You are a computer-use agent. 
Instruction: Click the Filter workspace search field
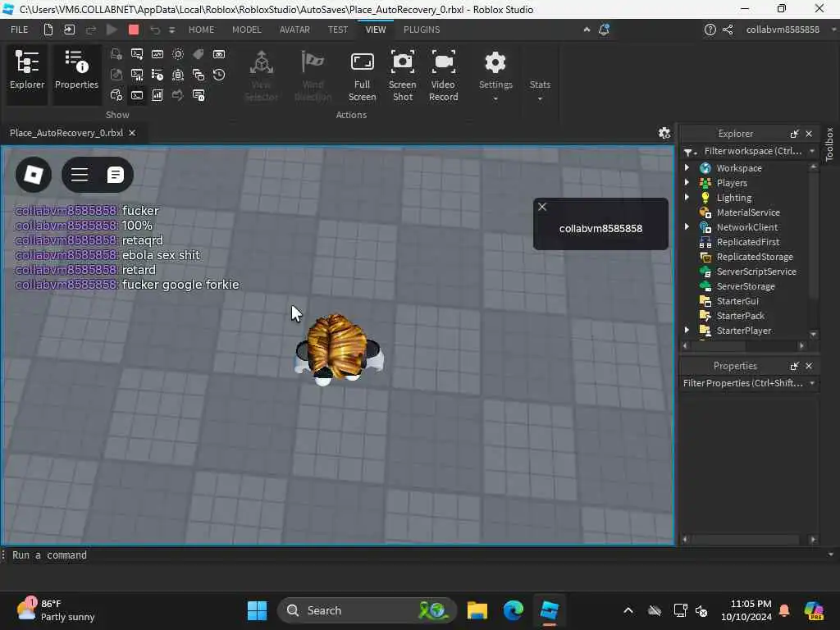tap(753, 151)
